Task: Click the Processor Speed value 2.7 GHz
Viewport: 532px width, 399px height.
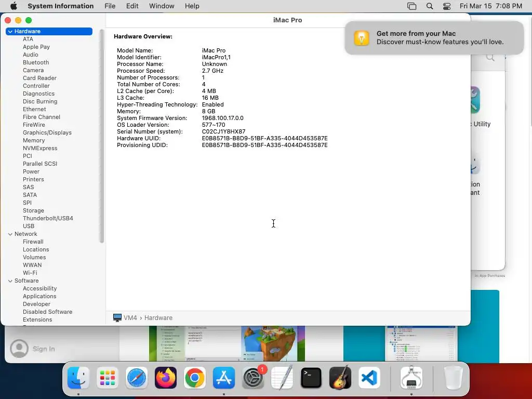Action: coord(212,71)
